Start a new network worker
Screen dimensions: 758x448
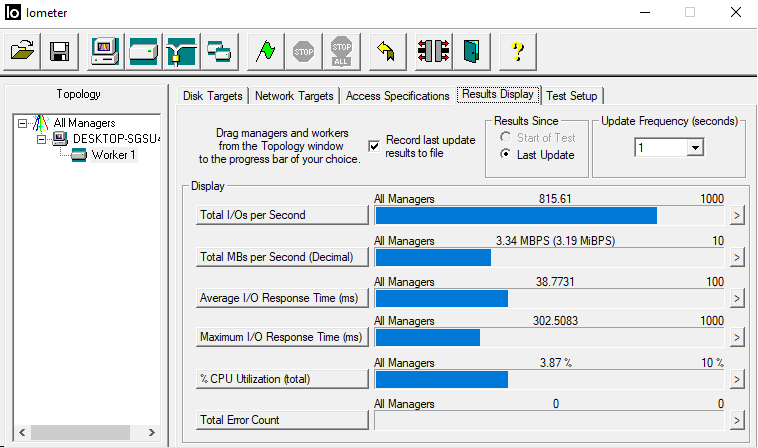point(181,51)
